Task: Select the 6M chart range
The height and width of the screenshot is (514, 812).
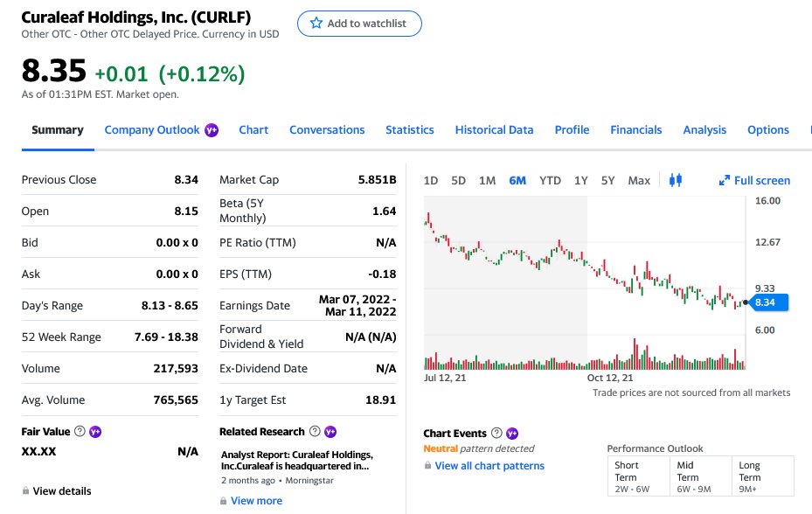Action: pyautogui.click(x=517, y=180)
